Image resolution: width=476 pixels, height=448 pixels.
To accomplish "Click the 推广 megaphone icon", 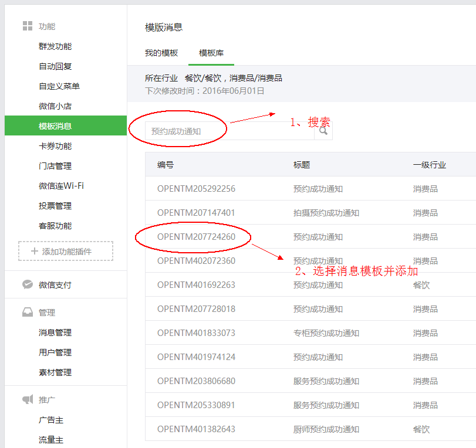I will [x=27, y=400].
